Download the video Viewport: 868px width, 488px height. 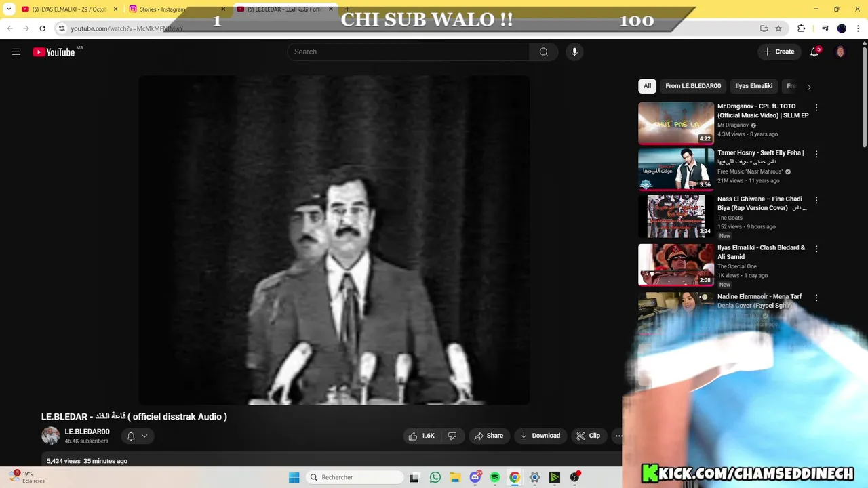tap(540, 436)
